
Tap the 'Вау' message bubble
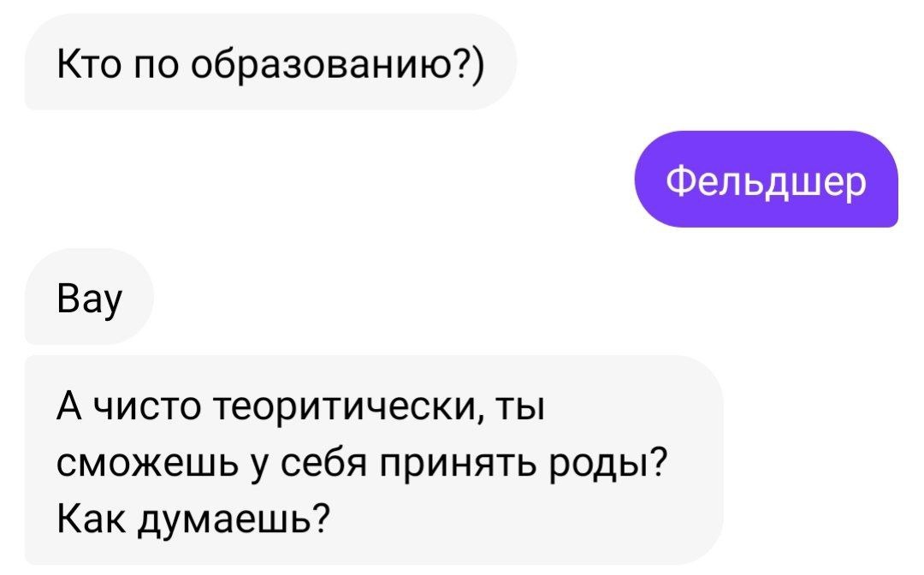click(89, 299)
